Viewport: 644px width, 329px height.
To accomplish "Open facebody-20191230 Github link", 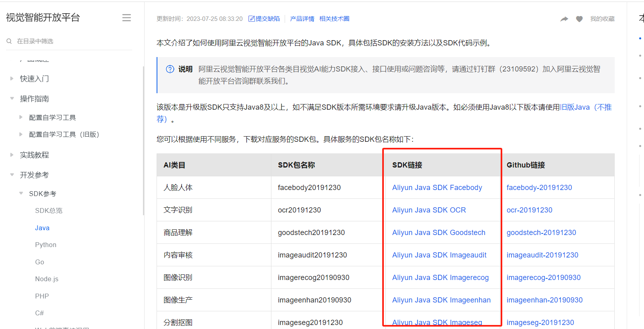I will pos(539,188).
